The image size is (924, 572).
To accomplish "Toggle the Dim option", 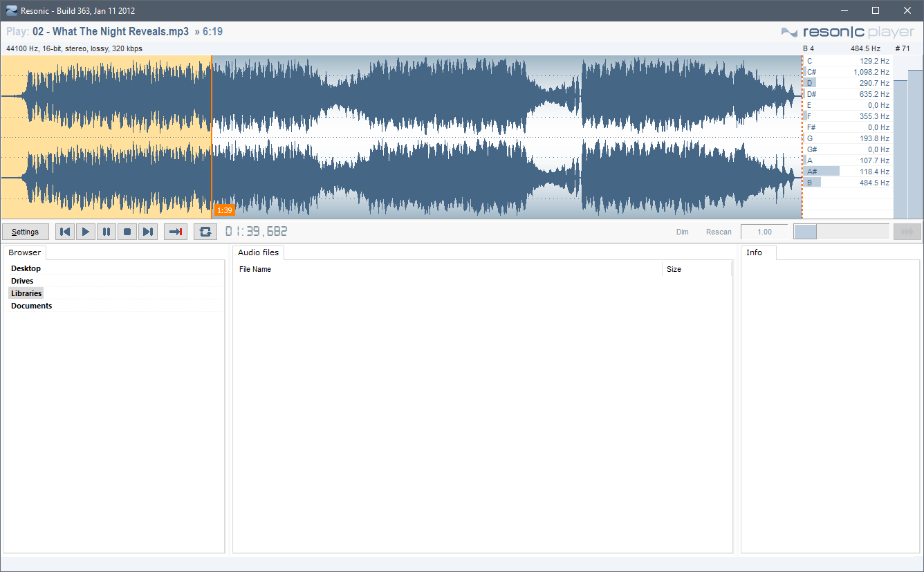I will [x=682, y=232].
